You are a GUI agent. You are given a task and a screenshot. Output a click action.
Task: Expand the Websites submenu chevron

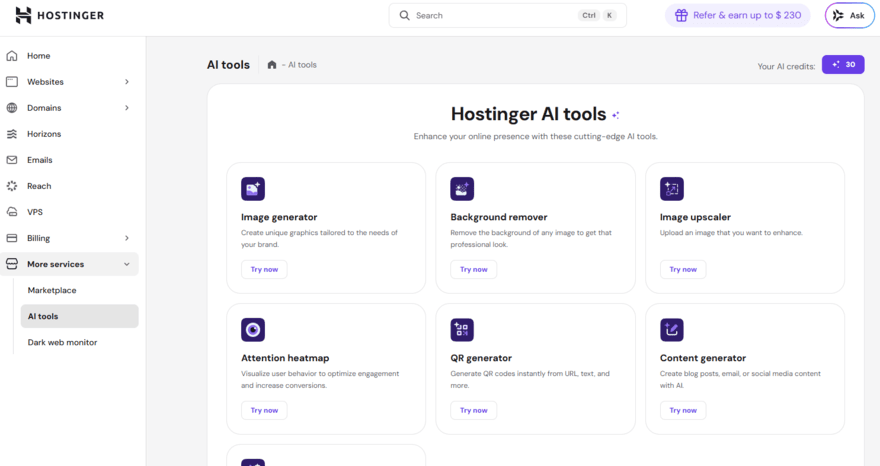(x=127, y=82)
